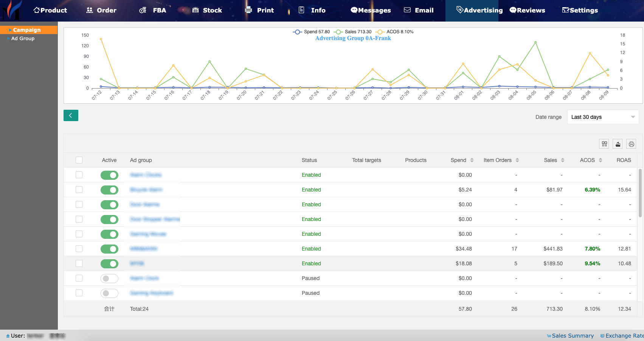Open the Sales Summary link at the bottom
644x341 pixels.
(572, 336)
